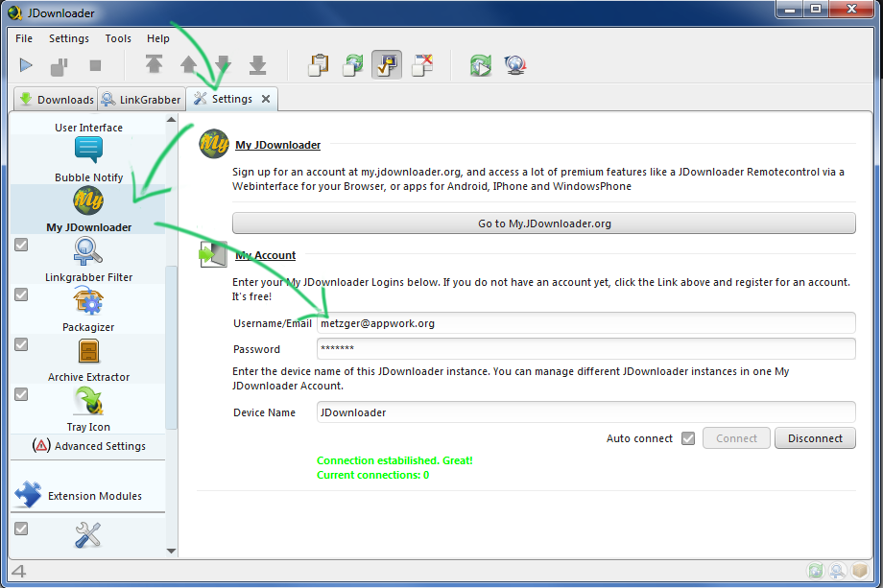Start downloads with the play button

[26, 65]
